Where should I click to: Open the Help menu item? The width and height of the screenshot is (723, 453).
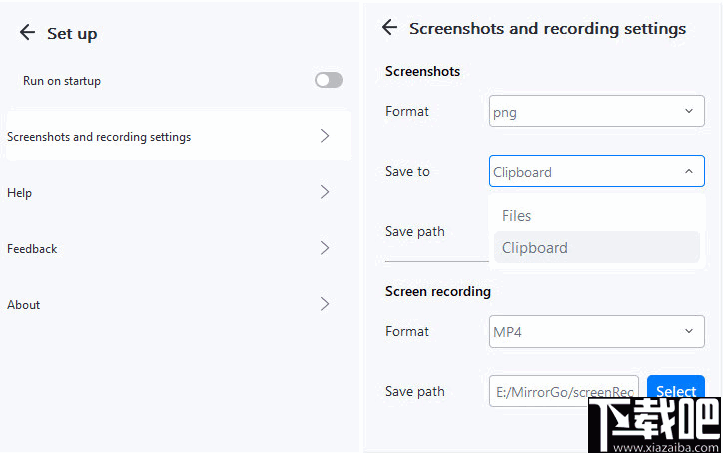19,192
